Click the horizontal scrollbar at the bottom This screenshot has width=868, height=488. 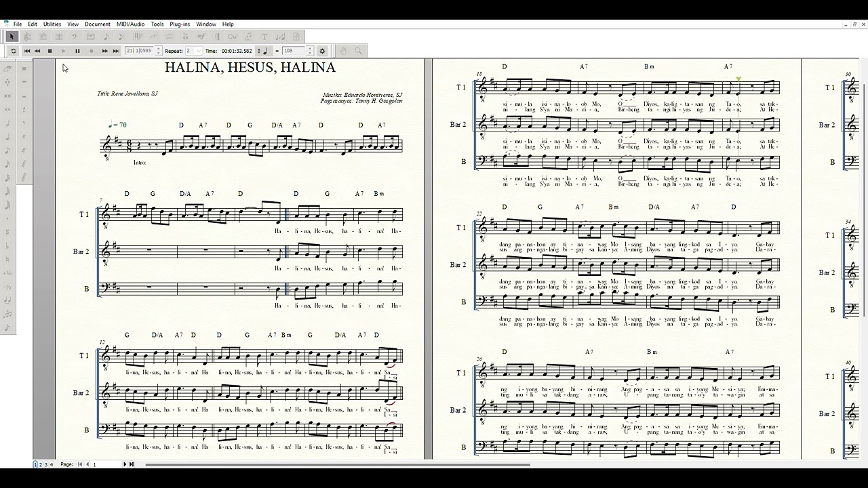pos(338,465)
